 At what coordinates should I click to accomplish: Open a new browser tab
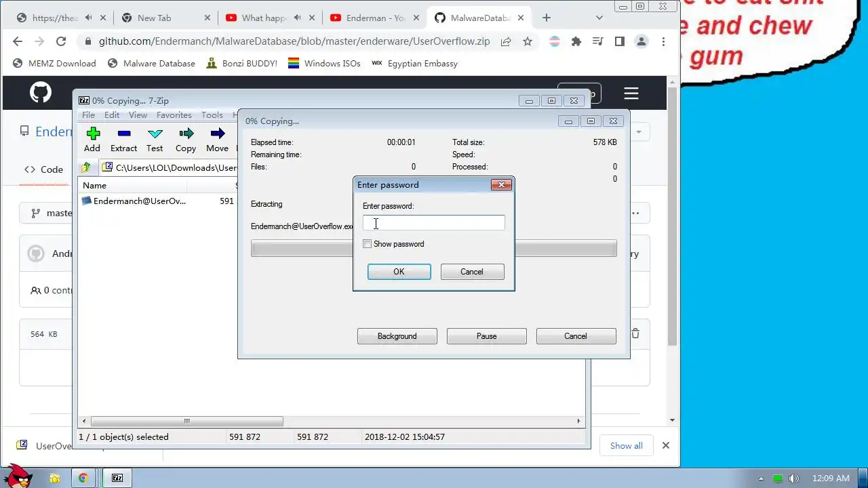pyautogui.click(x=547, y=18)
